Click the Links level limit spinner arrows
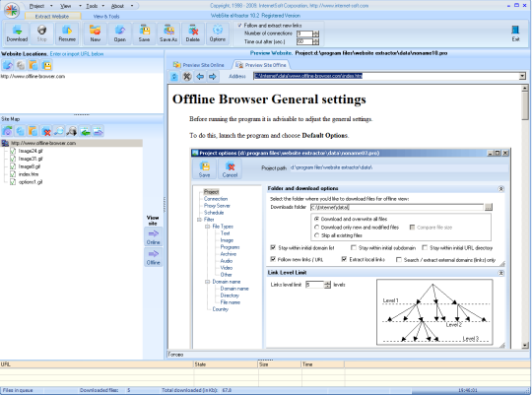The height and width of the screenshot is (395, 532). (x=327, y=285)
